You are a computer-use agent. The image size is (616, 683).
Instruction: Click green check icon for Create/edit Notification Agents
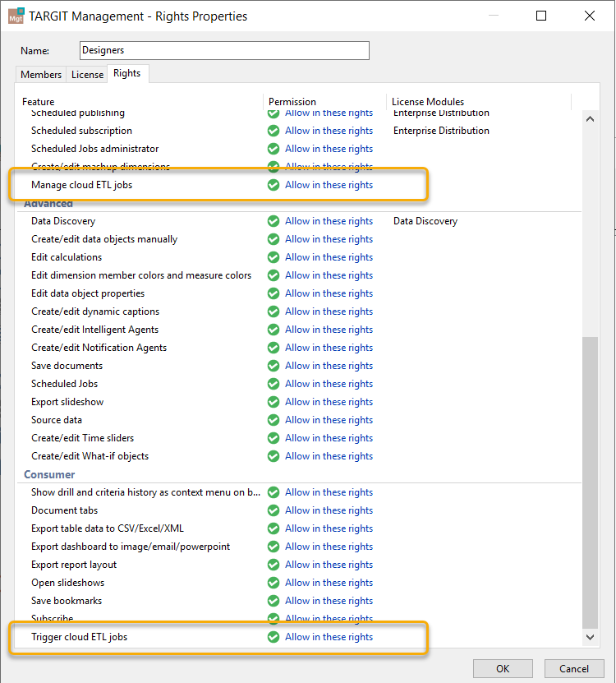pos(274,348)
